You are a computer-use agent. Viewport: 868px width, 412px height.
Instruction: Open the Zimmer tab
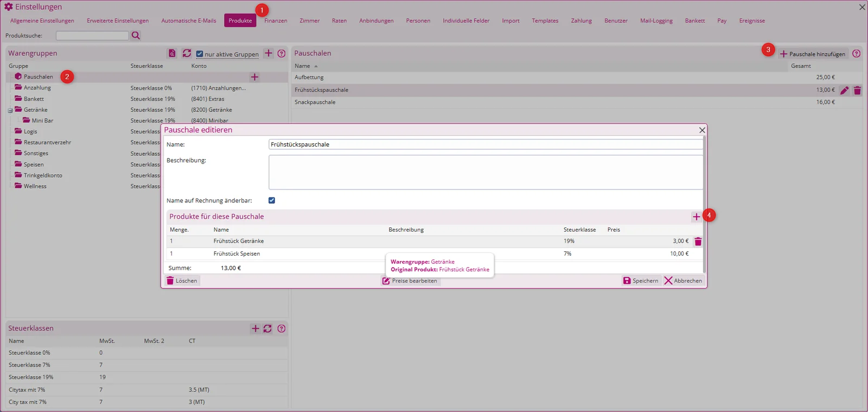(309, 21)
